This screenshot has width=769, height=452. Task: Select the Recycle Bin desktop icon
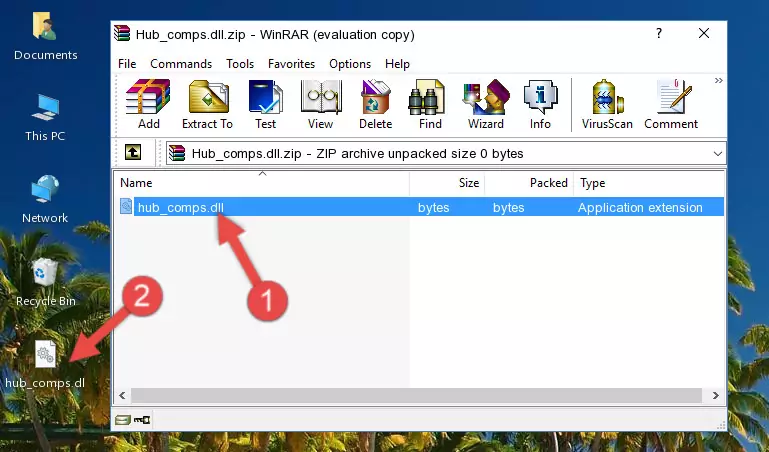(45, 283)
